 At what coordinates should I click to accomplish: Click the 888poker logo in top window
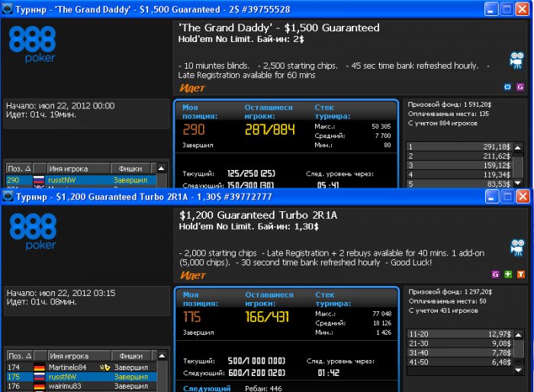(x=32, y=45)
